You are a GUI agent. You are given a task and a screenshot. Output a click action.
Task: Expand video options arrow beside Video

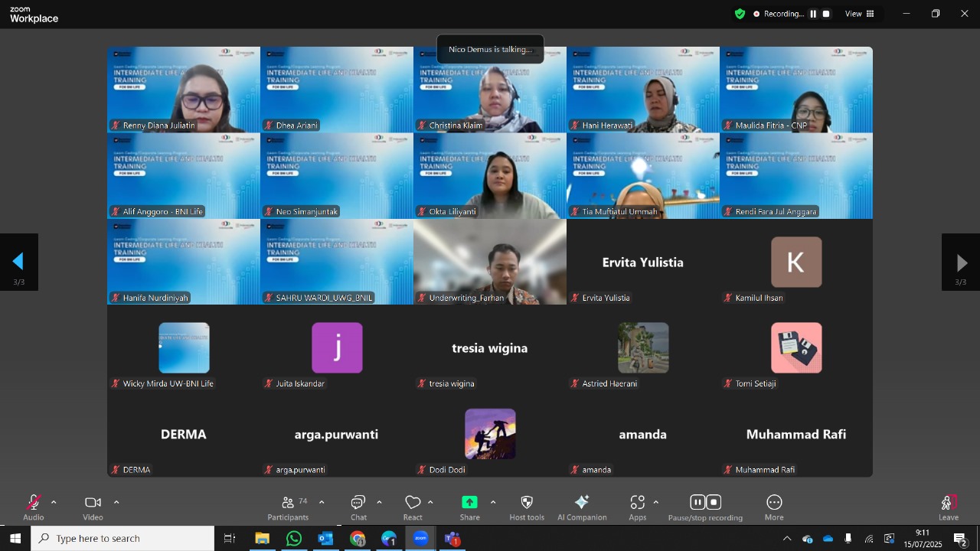116,503
